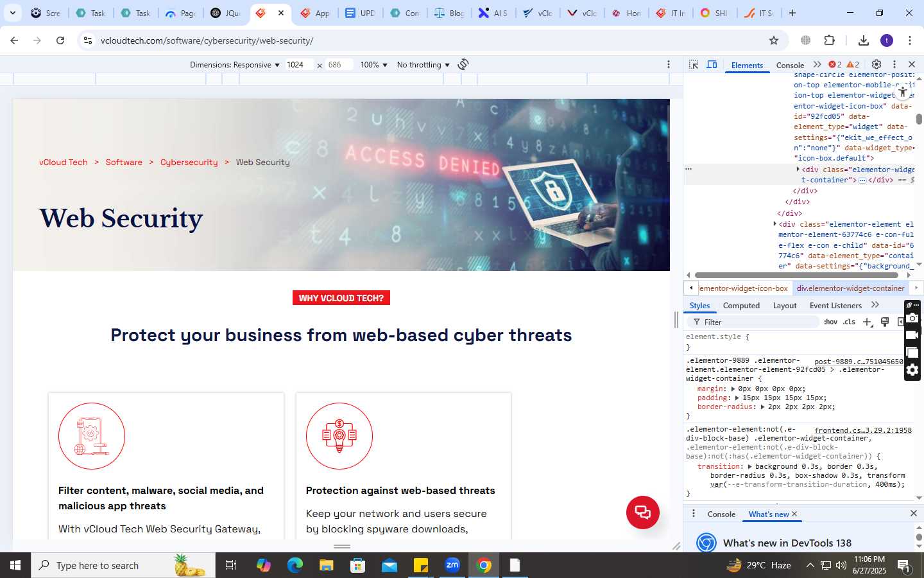The width and height of the screenshot is (924, 578).
Task: Click the rotate device orientation icon
Action: (x=463, y=64)
